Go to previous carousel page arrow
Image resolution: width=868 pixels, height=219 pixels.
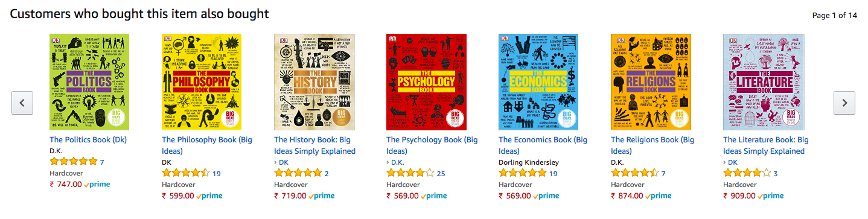click(x=22, y=103)
